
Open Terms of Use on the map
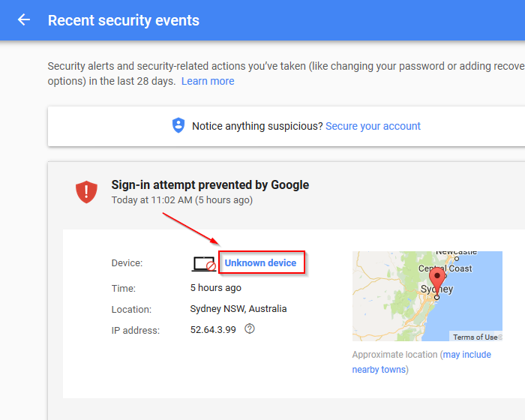click(x=475, y=337)
